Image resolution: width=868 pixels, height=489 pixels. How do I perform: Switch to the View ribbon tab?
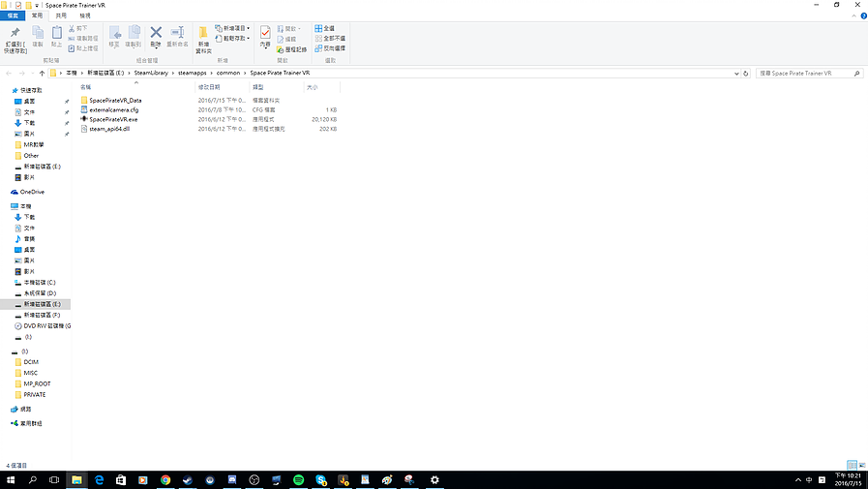click(85, 16)
